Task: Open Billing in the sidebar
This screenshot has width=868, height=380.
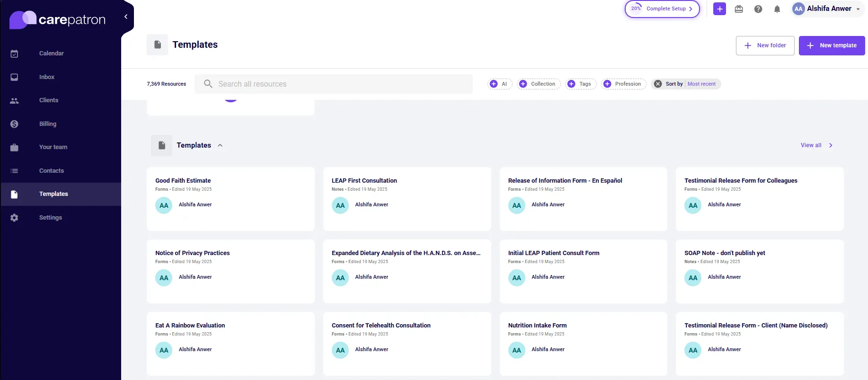Action: 47,124
